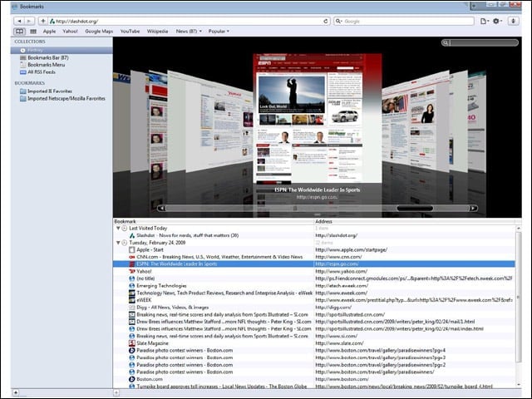Click the http://espn.go.com caption under the cover
This screenshot has height=399, width=532.
[317, 197]
